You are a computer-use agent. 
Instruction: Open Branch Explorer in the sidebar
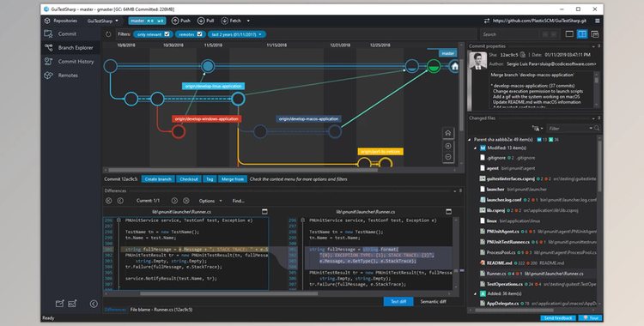[70, 48]
